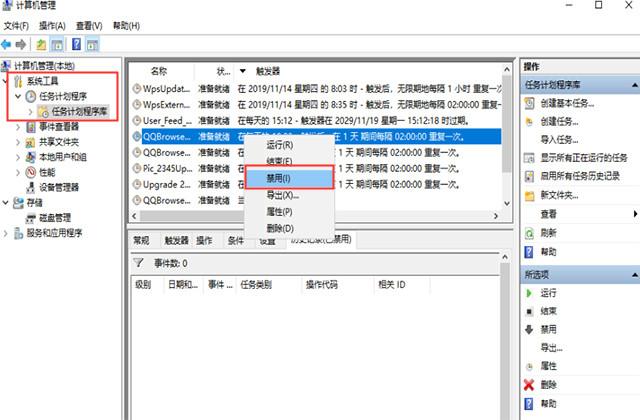Choose 导出(X)... in the context menu
Image resolution: width=640 pixels, height=420 pixels.
(289, 195)
